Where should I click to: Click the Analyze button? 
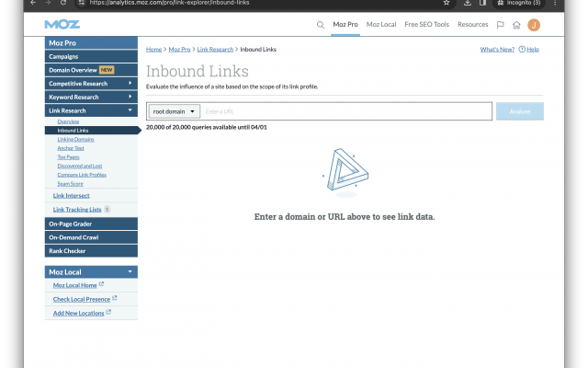point(520,111)
